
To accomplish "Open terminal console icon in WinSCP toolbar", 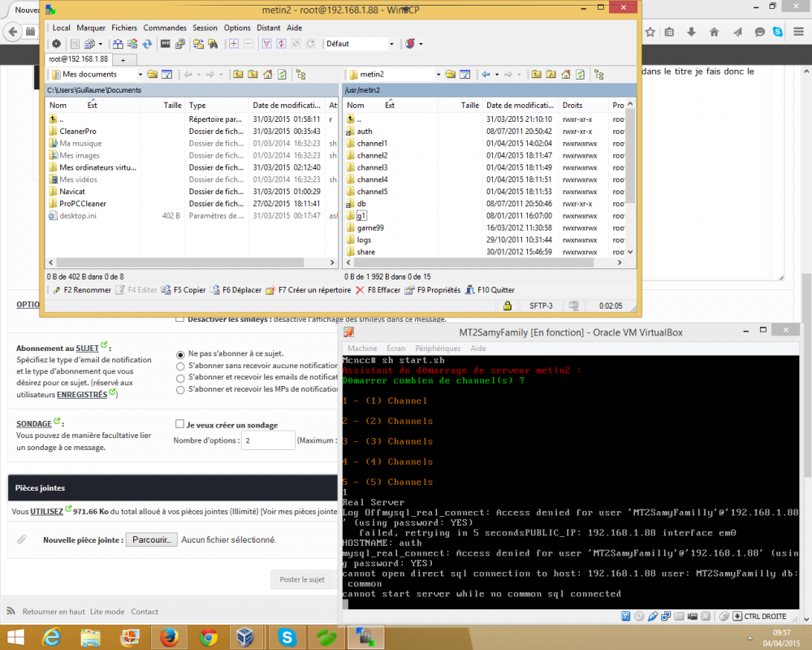I will [165, 44].
